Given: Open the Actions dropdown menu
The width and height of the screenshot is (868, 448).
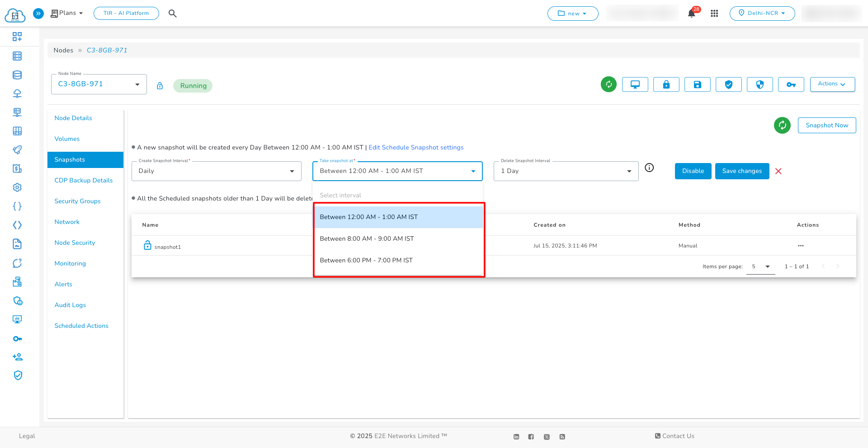Looking at the screenshot, I should [832, 84].
